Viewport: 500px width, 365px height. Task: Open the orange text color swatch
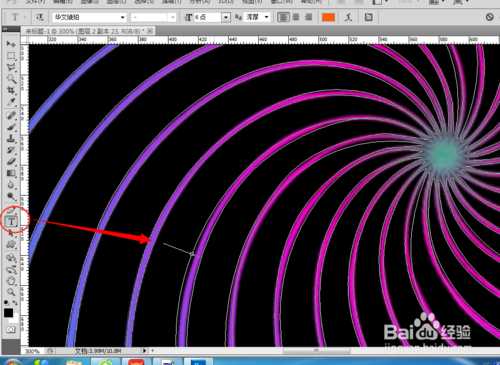(x=328, y=17)
